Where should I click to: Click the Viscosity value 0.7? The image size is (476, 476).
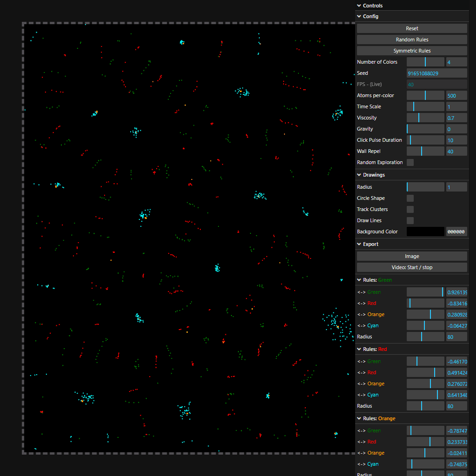pos(456,118)
